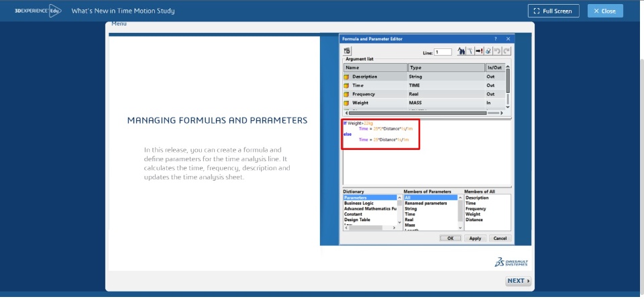The height and width of the screenshot is (299, 644).
Task: Click the blue Close button at top right
Action: 605,11
